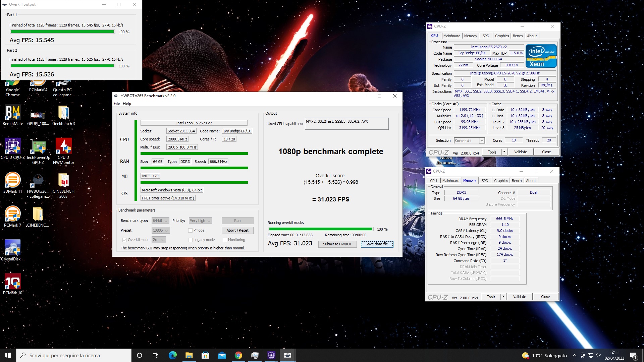Click Part 1 progress bar in Overkill output
Image resolution: width=644 pixels, height=362 pixels.
point(62,32)
